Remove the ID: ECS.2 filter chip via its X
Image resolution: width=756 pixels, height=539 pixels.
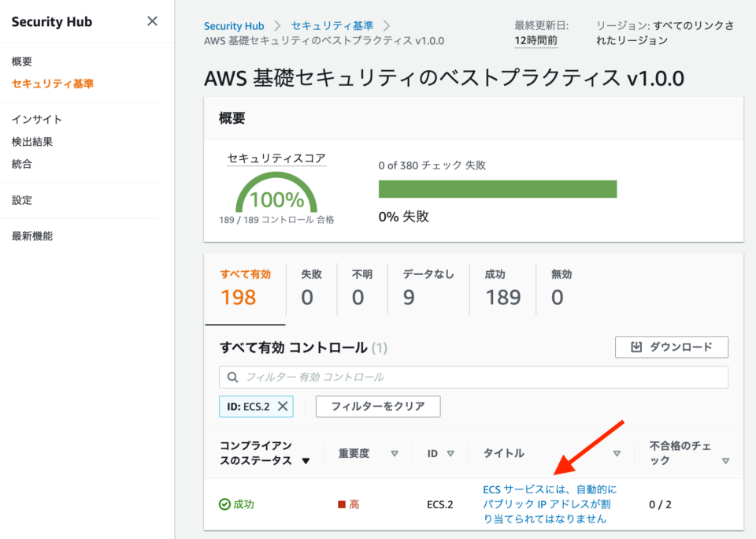tap(282, 407)
